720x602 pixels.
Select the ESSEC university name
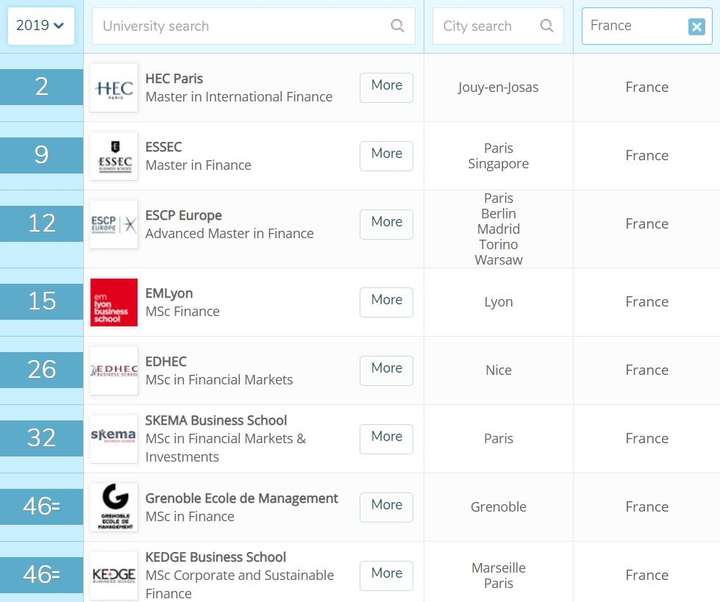163,147
